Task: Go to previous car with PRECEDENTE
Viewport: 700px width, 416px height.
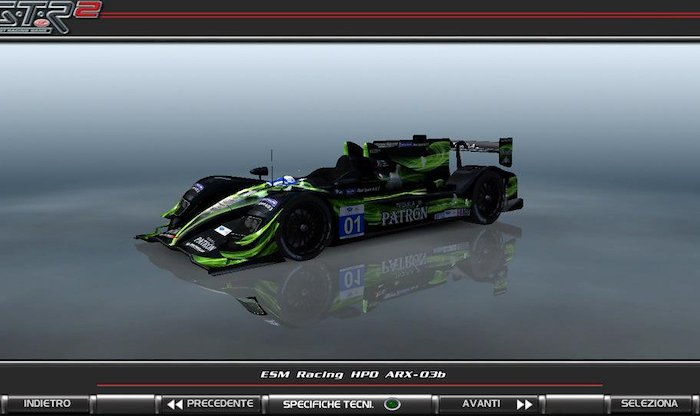Action: [211, 404]
